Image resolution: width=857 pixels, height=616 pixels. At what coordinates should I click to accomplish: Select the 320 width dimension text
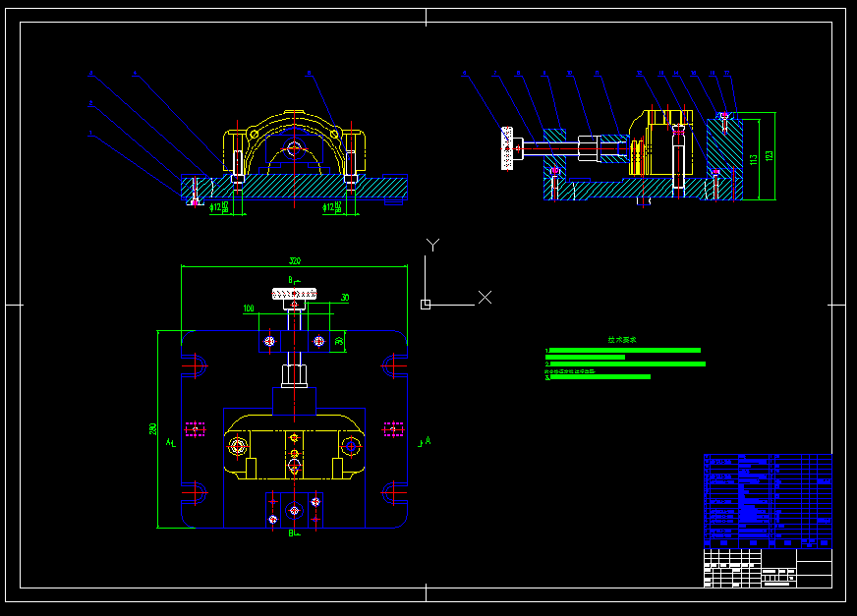295,261
